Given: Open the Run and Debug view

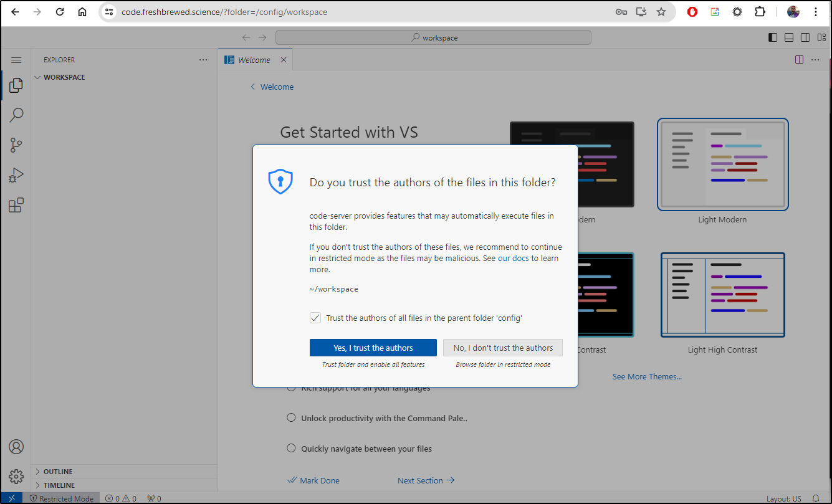Looking at the screenshot, I should click(x=16, y=175).
